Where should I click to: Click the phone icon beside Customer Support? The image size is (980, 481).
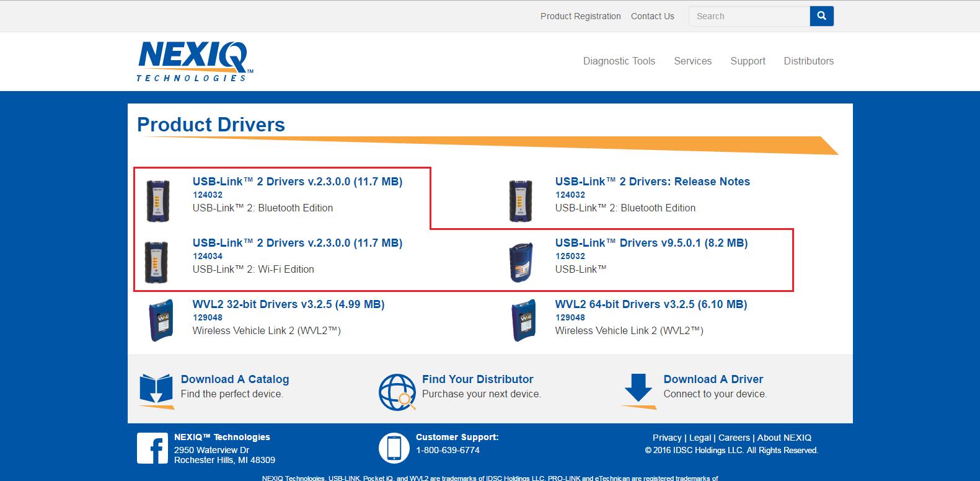coord(394,448)
